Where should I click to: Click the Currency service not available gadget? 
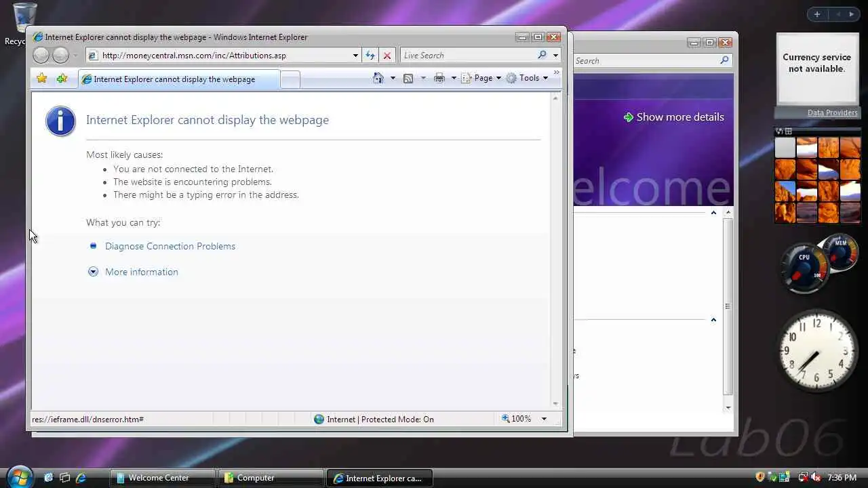pyautogui.click(x=816, y=68)
